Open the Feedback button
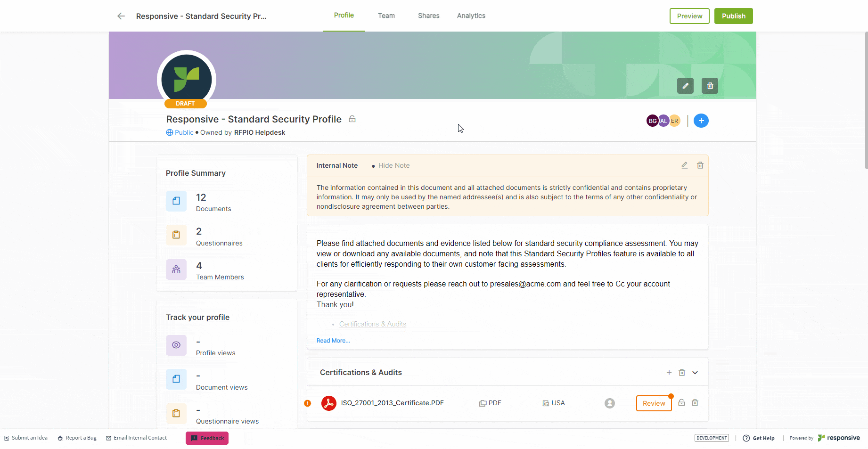The height and width of the screenshot is (449, 868). (207, 438)
